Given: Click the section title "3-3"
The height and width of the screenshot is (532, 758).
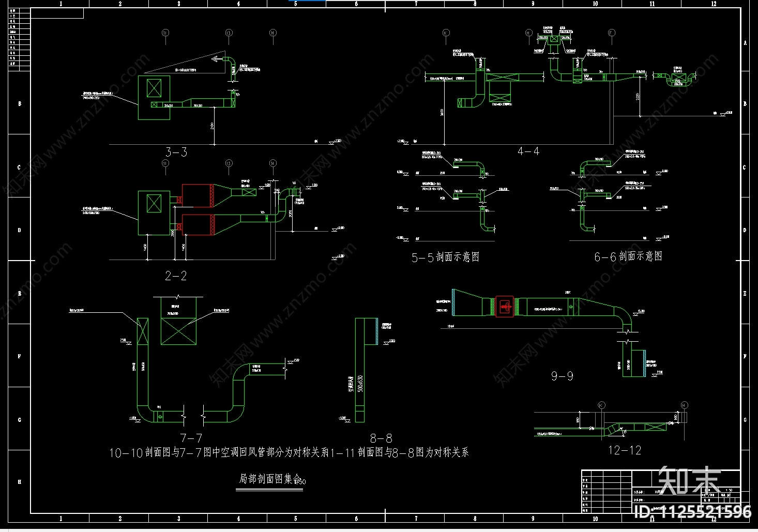Looking at the screenshot, I should click(x=176, y=152).
